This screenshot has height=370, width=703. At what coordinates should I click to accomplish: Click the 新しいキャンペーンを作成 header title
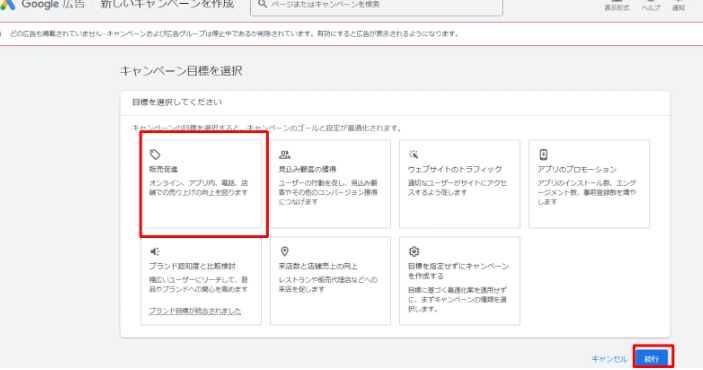click(167, 4)
